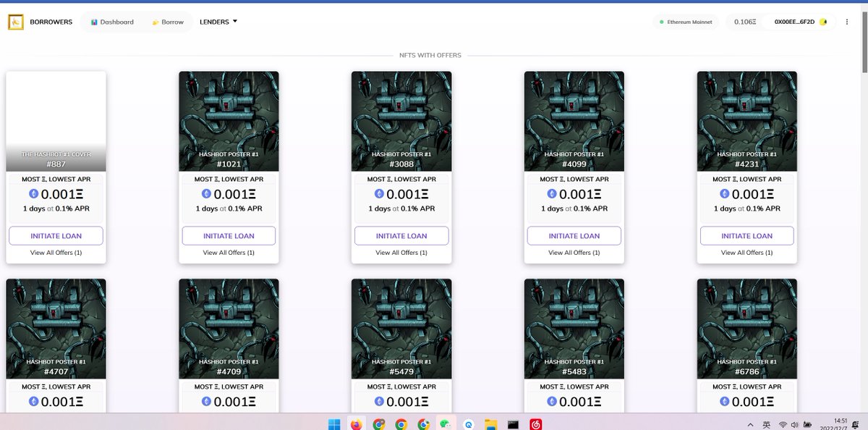Open the Hashbot Poster #1021 image
Viewport: 868px width, 430px height.
[x=229, y=121]
